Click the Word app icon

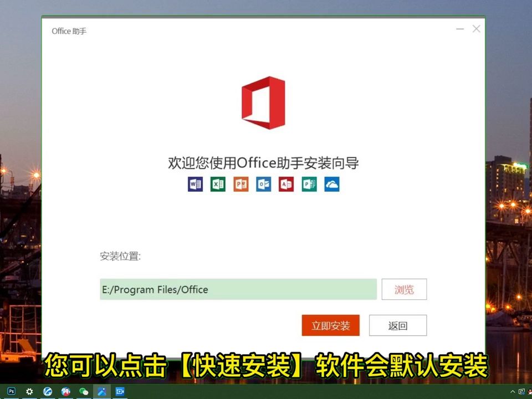(x=195, y=184)
